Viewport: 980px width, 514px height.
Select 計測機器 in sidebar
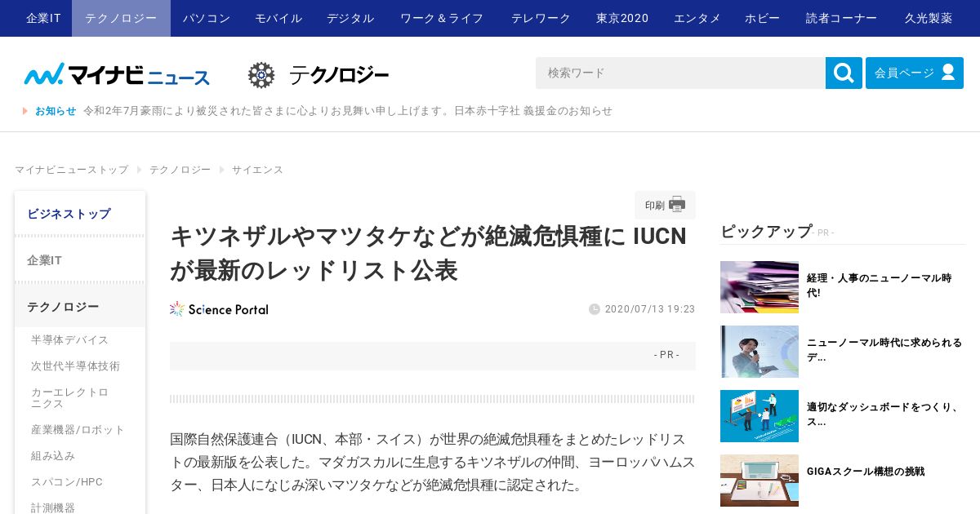coord(53,507)
